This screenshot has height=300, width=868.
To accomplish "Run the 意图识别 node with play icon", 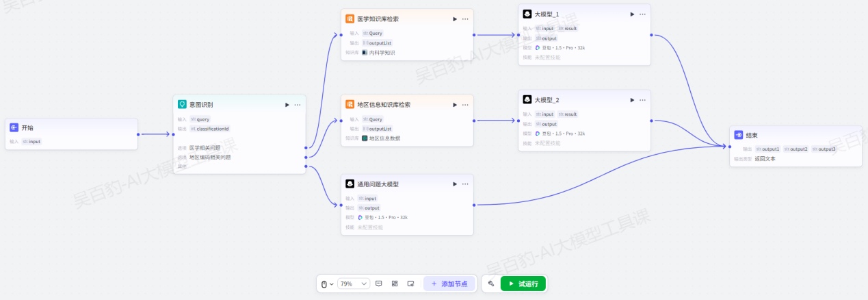I will click(x=287, y=105).
